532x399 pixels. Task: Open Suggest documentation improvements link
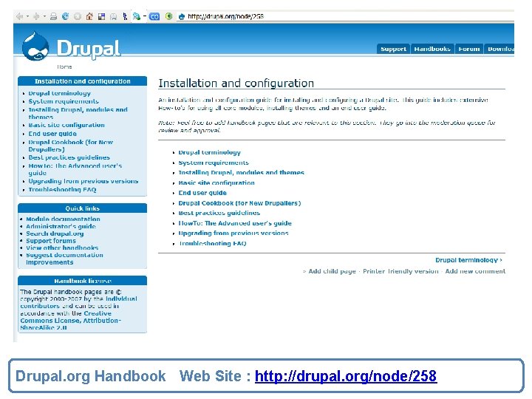click(64, 259)
